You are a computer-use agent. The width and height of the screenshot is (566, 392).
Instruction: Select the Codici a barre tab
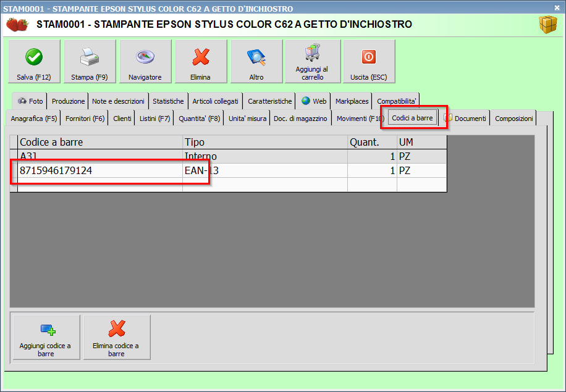[x=412, y=118]
